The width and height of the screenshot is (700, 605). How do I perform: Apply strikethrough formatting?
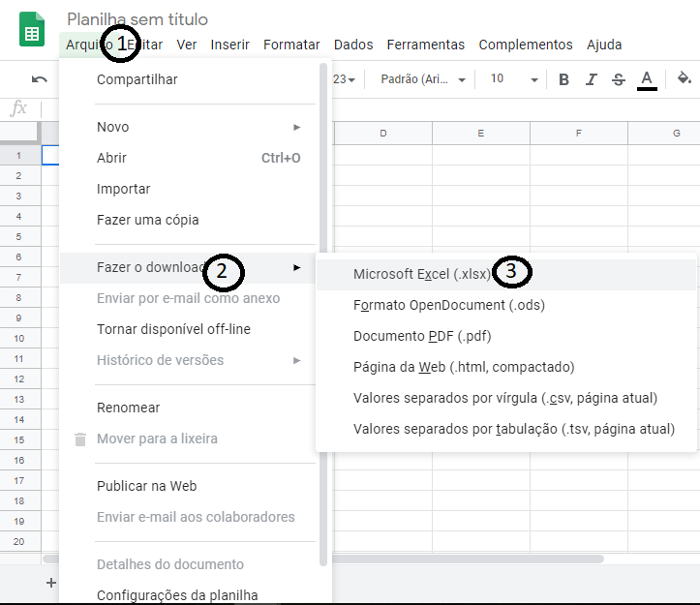(x=619, y=79)
